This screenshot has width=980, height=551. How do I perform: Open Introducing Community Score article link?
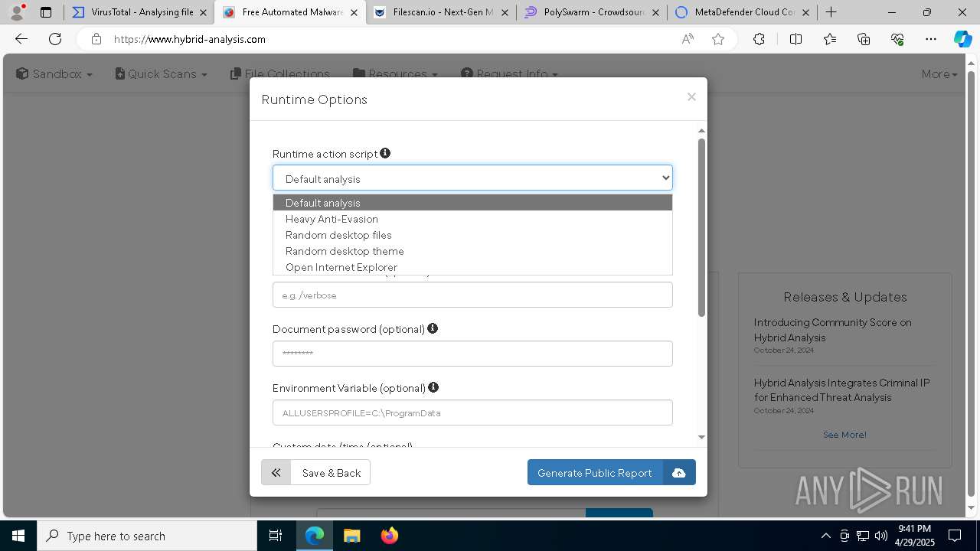point(832,330)
